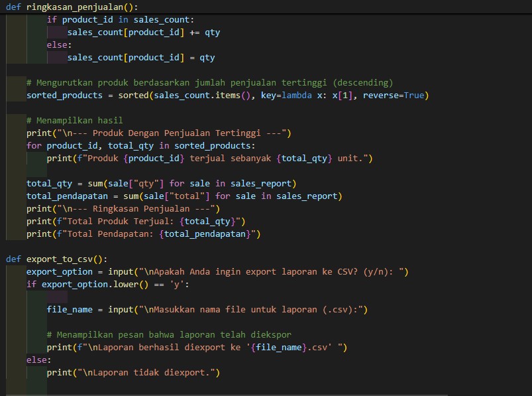Click the 'Apakah Anda ingin export' input prompt
Screen dimensions: 532x396
(246, 271)
